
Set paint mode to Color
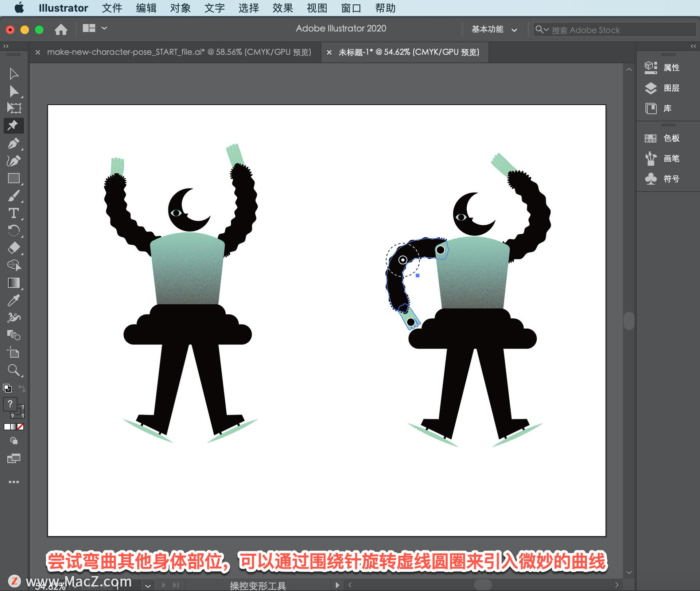(7, 427)
